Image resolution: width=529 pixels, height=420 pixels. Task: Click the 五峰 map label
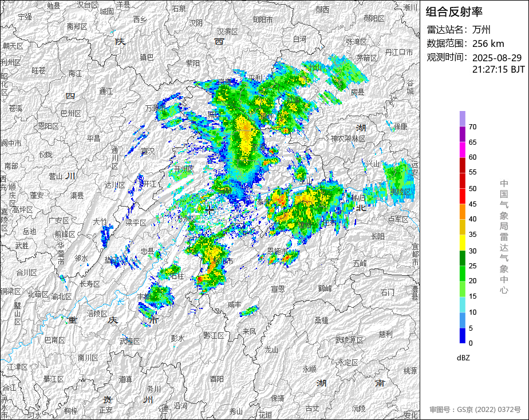[x=360, y=263]
